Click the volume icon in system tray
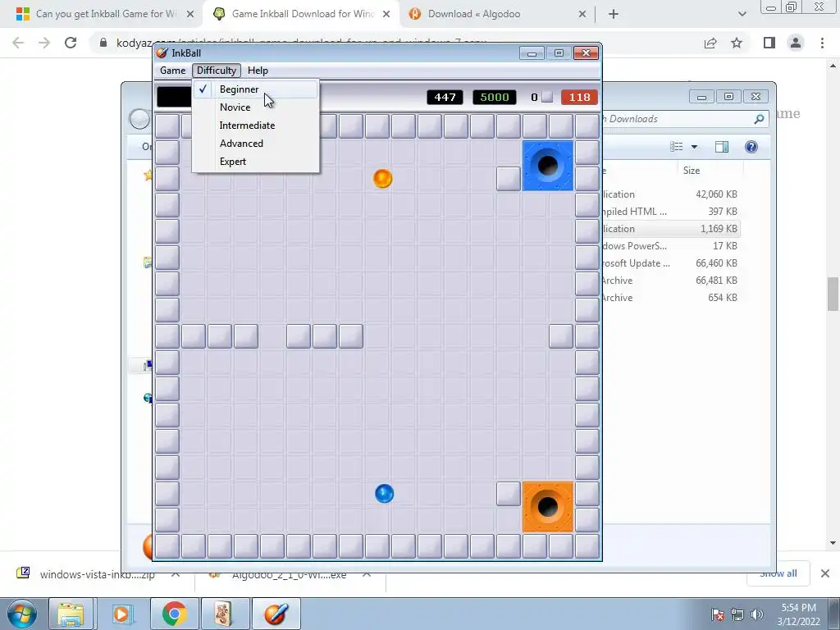This screenshot has height=630, width=840. pyautogui.click(x=756, y=614)
